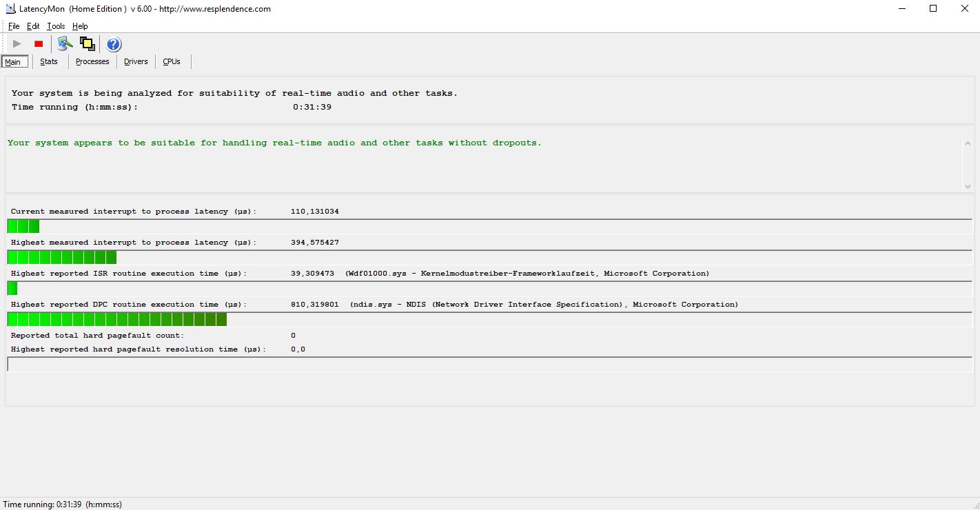980x510 pixels.
Task: Switch to the Stats tab
Action: [x=49, y=61]
